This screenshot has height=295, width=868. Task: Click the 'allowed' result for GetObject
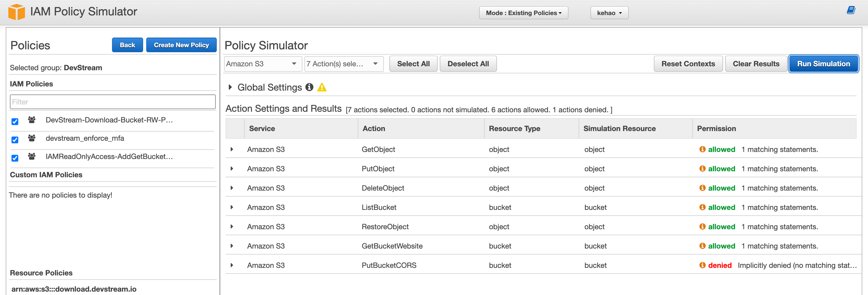(x=722, y=149)
